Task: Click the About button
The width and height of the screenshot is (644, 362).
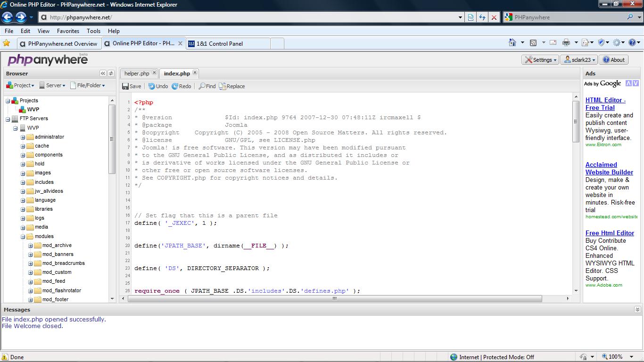Action: 614,60
